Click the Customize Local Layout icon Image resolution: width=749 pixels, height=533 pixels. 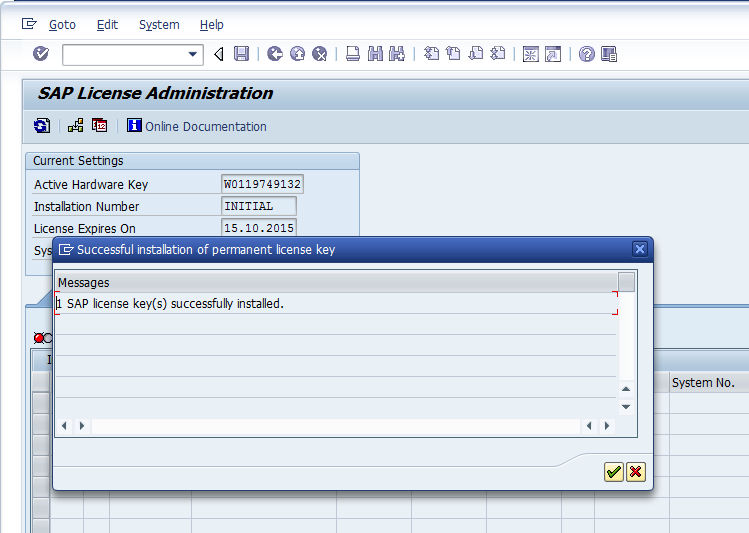click(609, 54)
